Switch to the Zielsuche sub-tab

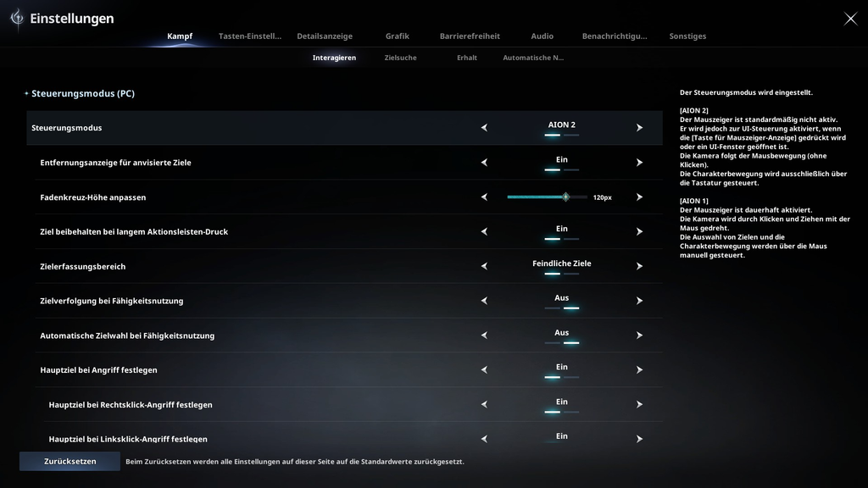point(400,58)
